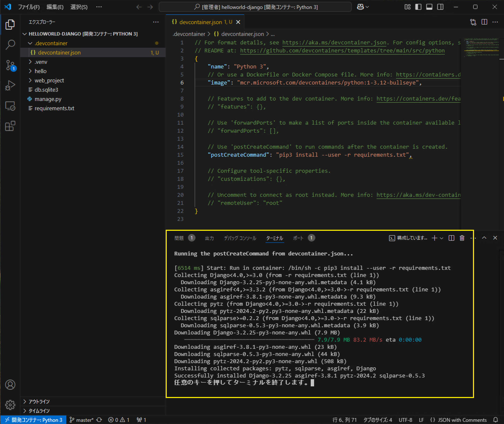Image resolution: width=504 pixels, height=424 pixels.
Task: Follow the aka.ms/devcontainer.json link
Action: [x=334, y=42]
